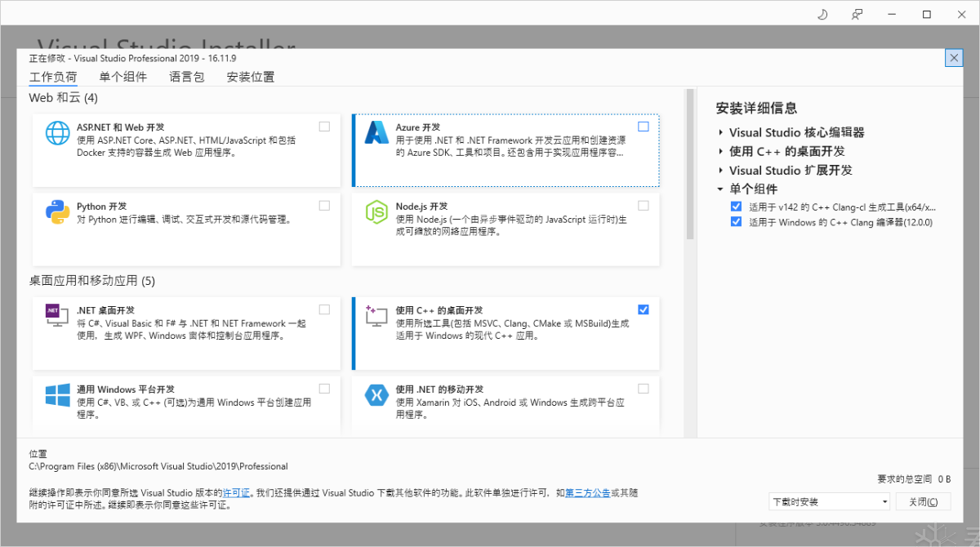Click the 'ASP.NET 和 Web 开发' card title
Screen dimensions: 980x547
pyautogui.click(x=121, y=127)
